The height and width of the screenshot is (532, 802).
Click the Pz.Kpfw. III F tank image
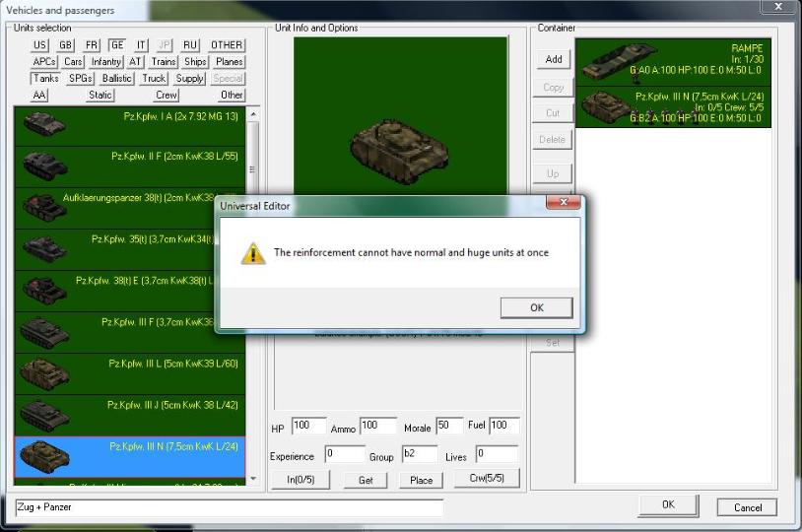pyautogui.click(x=44, y=333)
